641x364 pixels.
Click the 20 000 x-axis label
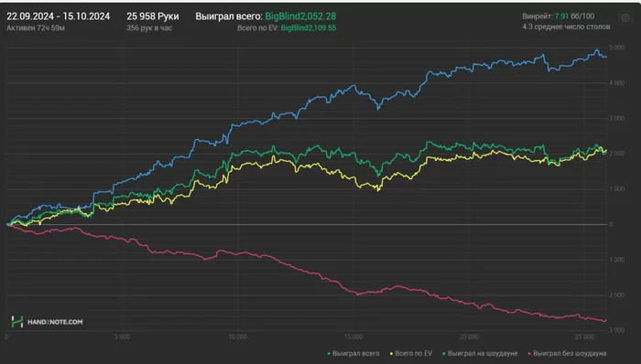pos(469,337)
